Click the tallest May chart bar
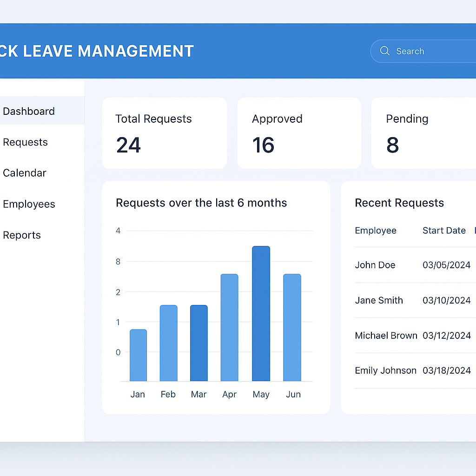Screen dimensions: 476x476 [261, 314]
